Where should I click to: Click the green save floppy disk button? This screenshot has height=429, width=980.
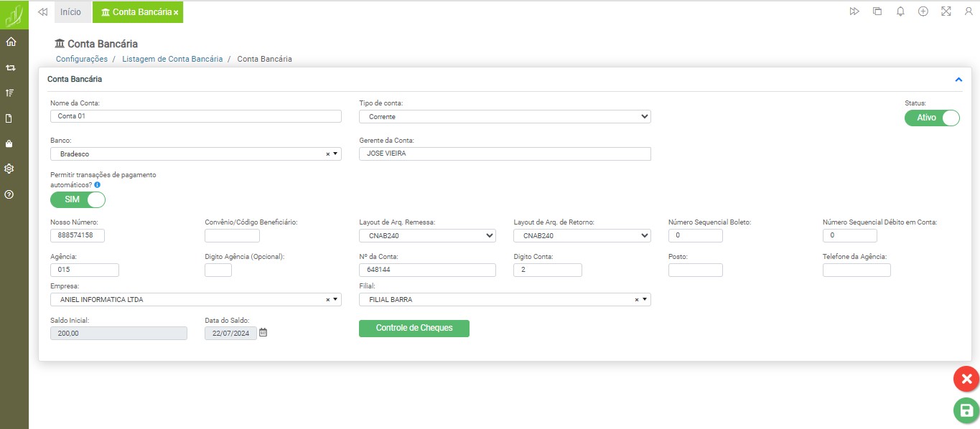tap(966, 410)
